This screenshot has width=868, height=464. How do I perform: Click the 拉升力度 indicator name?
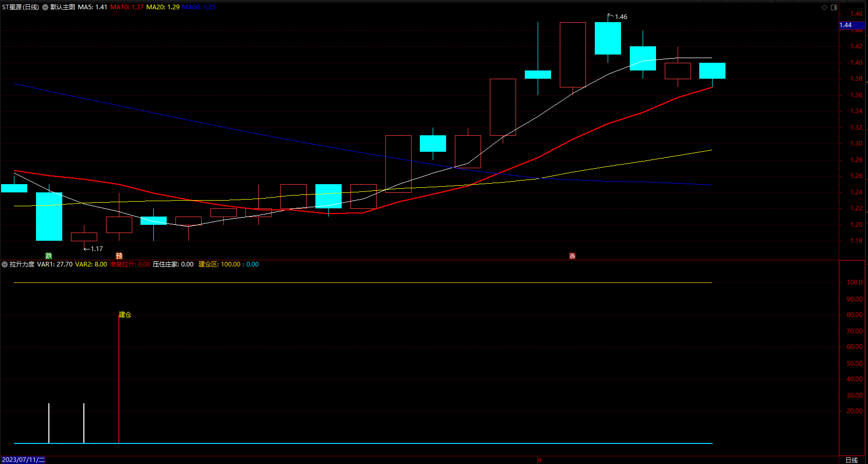[22, 264]
